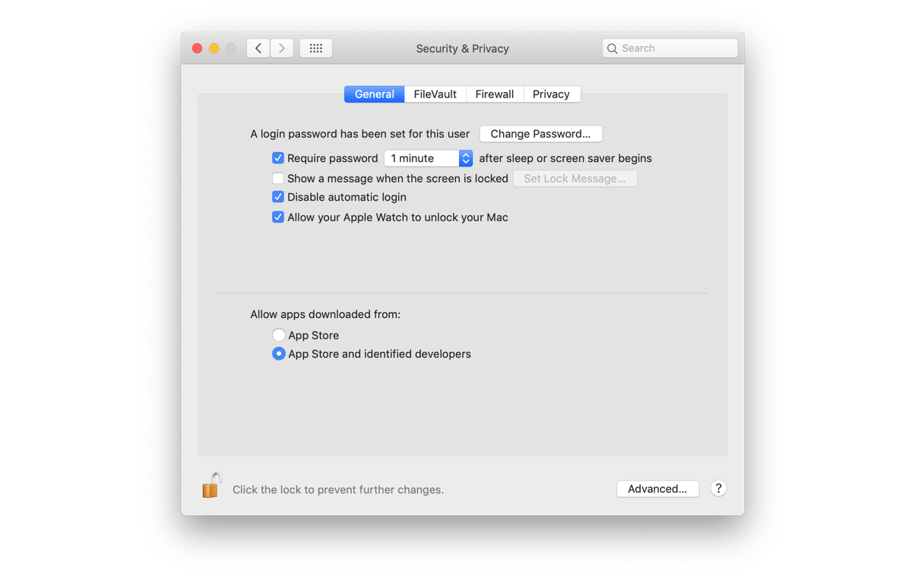Screen dimensions: 924x578
Task: Open the Privacy tab
Action: coord(552,94)
